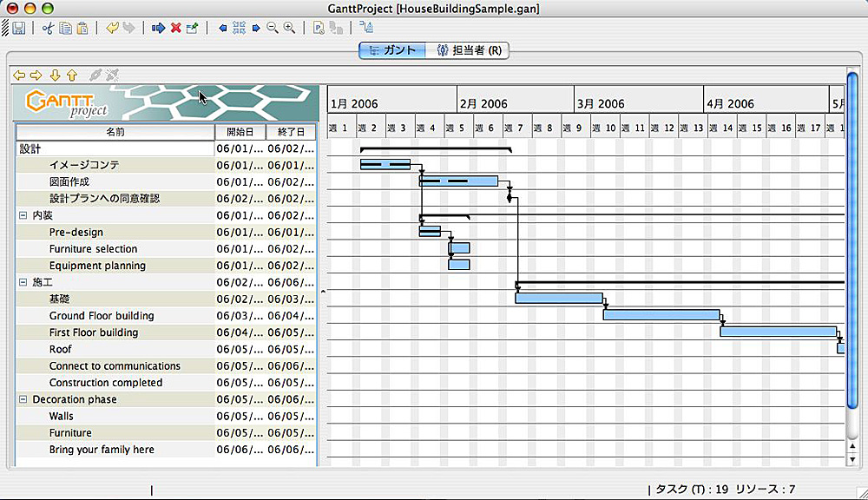868x500 pixels.
Task: Click the red X delete task icon
Action: tap(175, 28)
